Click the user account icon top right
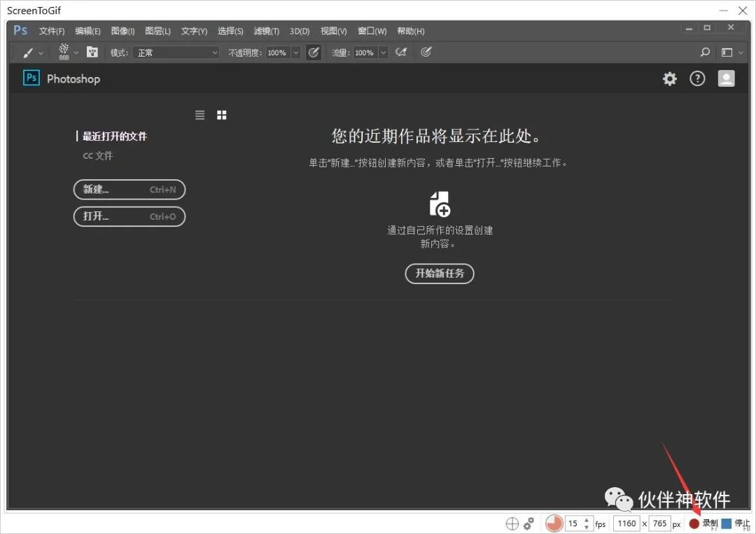This screenshot has width=756, height=534. 726,78
